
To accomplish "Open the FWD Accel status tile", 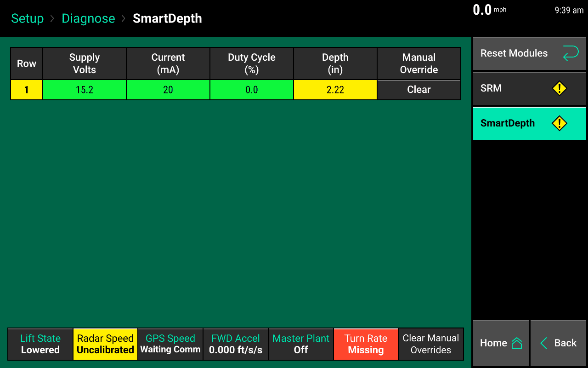I will 236,344.
